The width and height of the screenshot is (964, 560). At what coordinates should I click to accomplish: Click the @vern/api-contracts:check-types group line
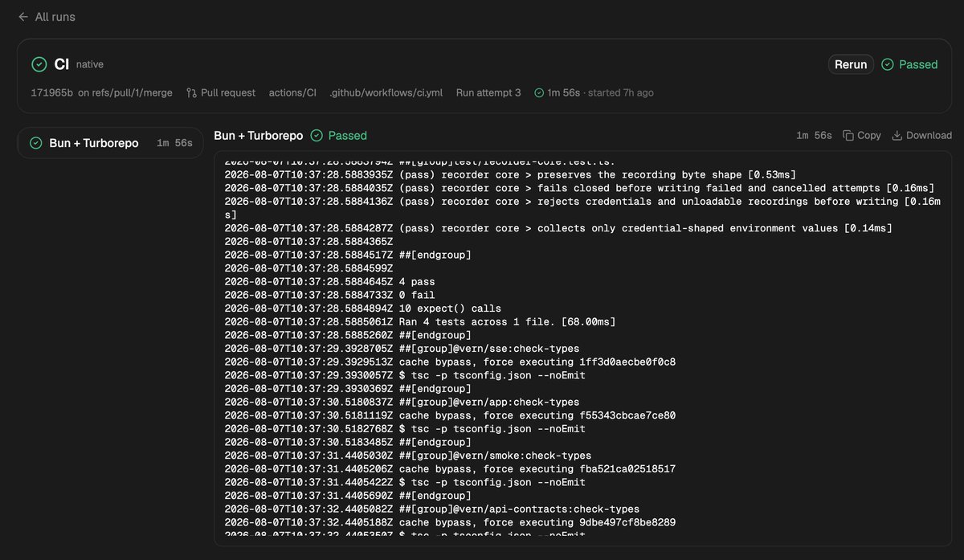[432, 509]
